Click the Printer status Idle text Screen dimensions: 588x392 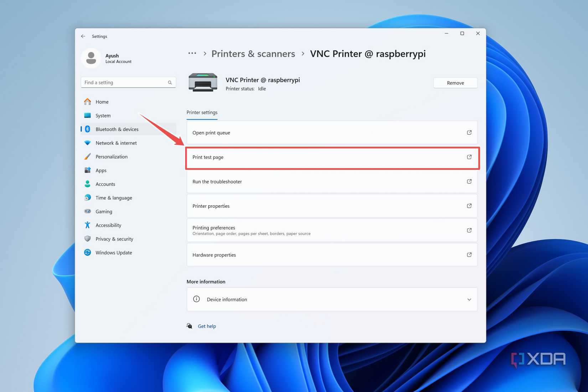(246, 89)
